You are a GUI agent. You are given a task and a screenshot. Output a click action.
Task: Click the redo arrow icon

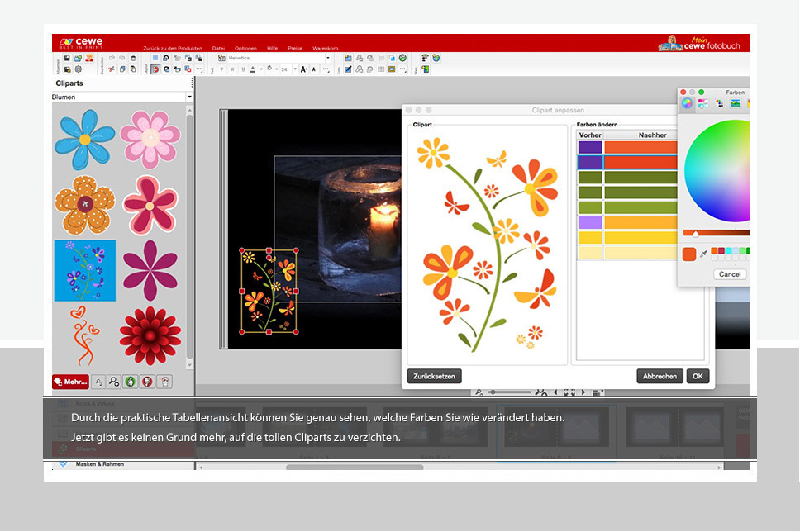122,58
